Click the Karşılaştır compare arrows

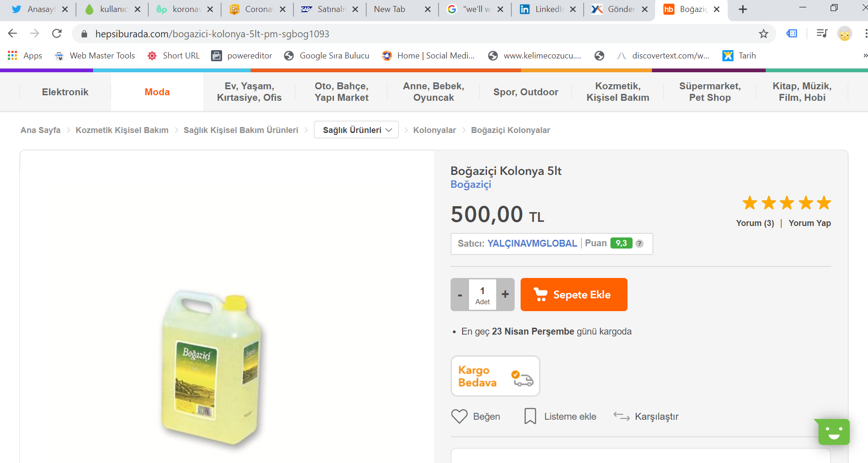622,417
